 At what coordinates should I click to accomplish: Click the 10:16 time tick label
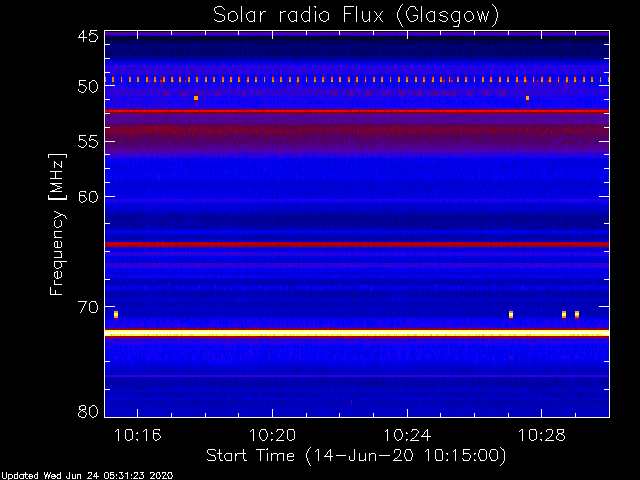tap(138, 436)
